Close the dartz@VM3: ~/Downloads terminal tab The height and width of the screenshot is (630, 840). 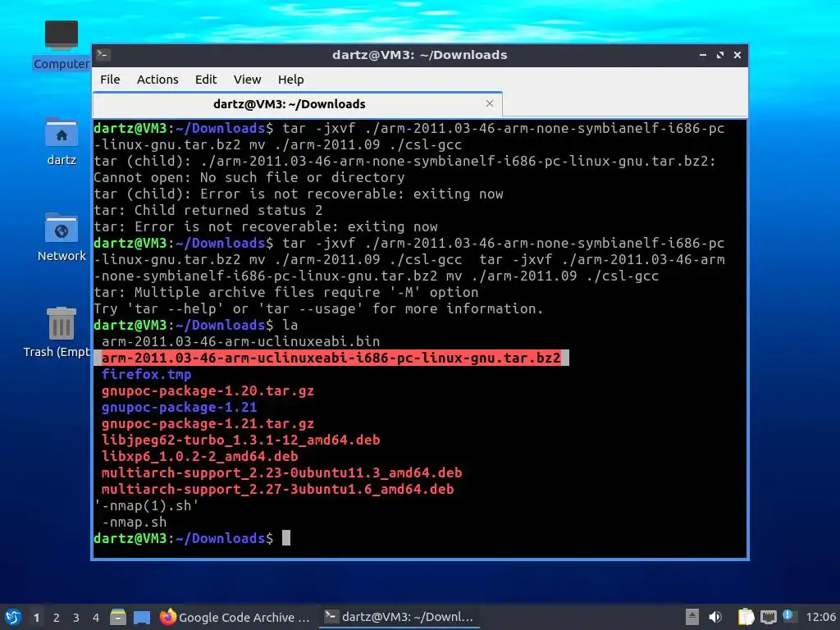click(489, 103)
